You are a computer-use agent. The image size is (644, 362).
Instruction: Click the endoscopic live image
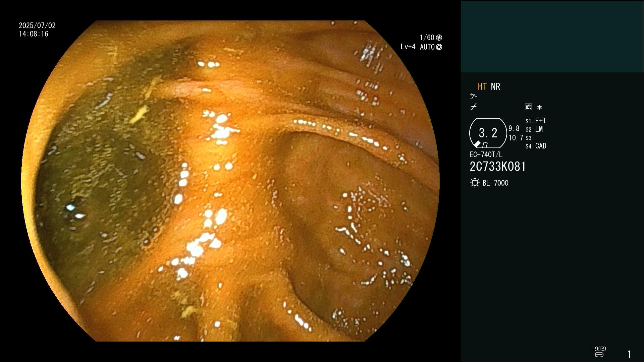point(230,181)
